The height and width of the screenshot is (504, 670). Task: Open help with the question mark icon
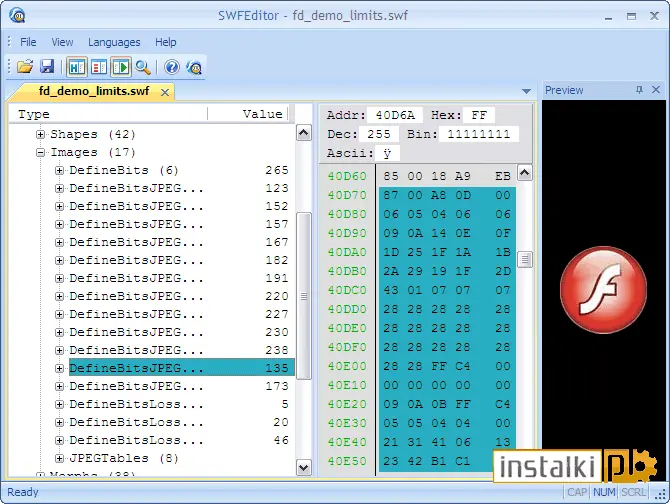[x=172, y=67]
